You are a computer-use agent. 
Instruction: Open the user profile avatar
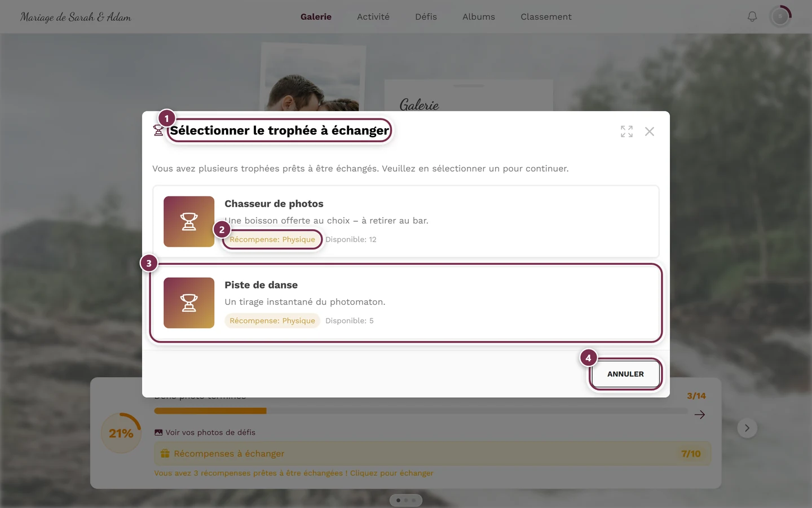780,17
